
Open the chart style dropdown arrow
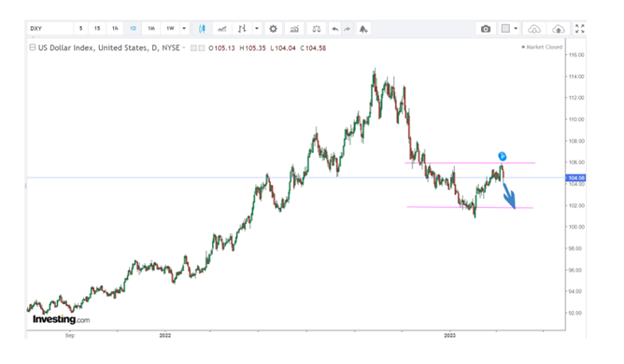(257, 29)
